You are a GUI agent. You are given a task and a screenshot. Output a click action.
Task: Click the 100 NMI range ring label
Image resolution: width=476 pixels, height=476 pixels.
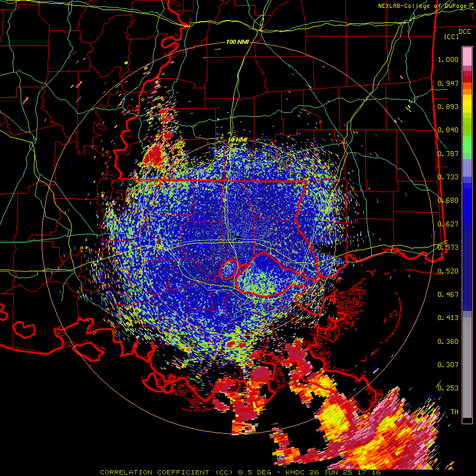(237, 42)
